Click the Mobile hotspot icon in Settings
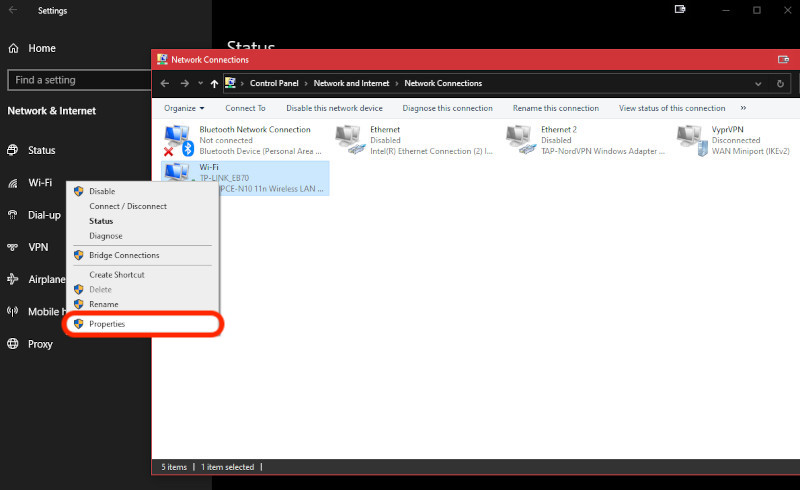This screenshot has height=490, width=800. [13, 311]
